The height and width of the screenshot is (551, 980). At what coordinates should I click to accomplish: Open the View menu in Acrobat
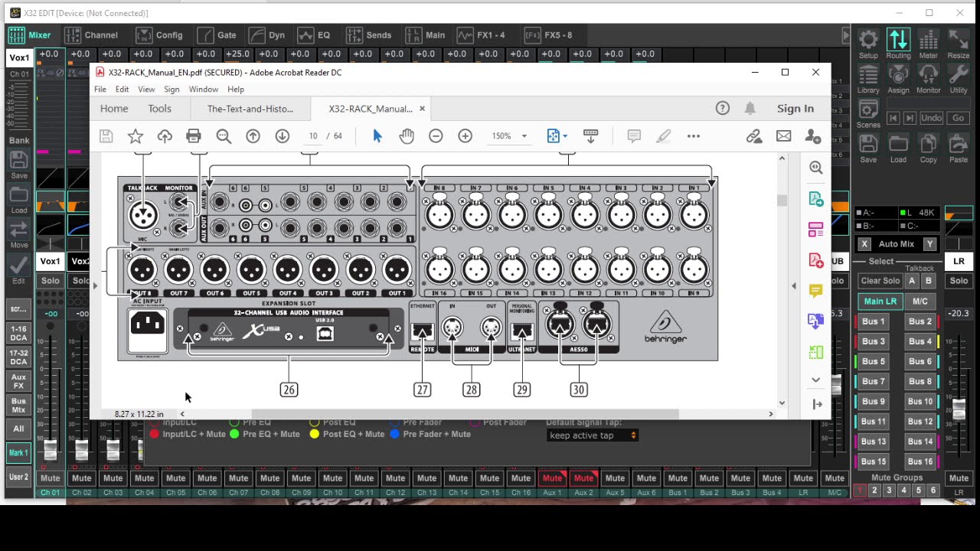(146, 90)
